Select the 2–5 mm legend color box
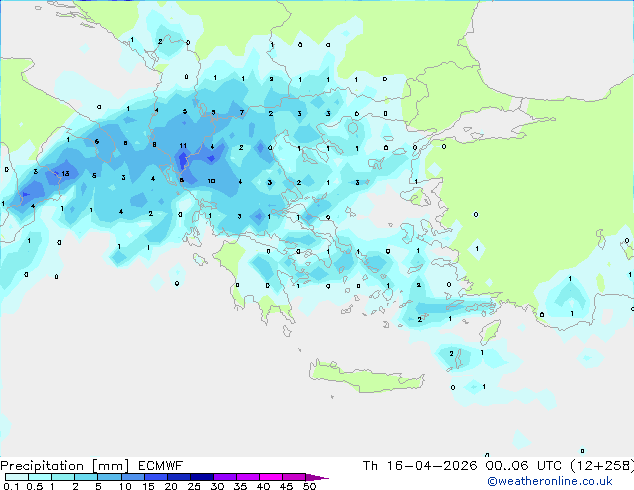This screenshot has height=490, width=634. (x=86, y=477)
